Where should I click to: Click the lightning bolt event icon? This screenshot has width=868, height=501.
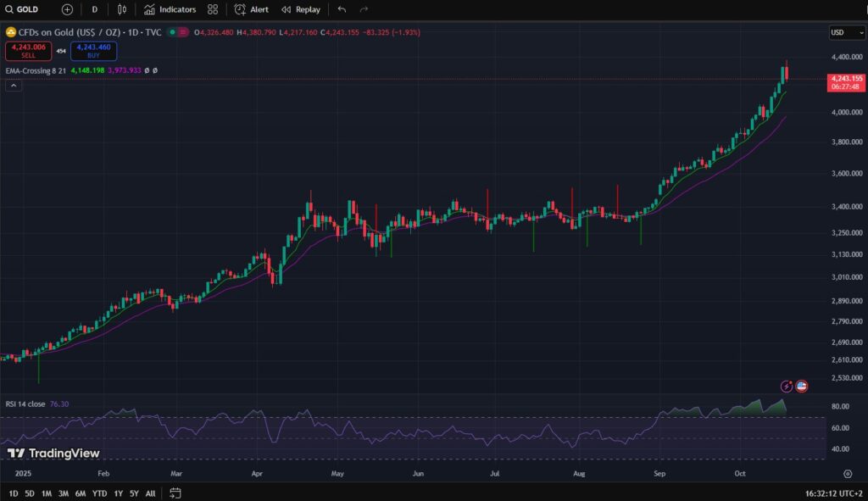[x=787, y=386]
